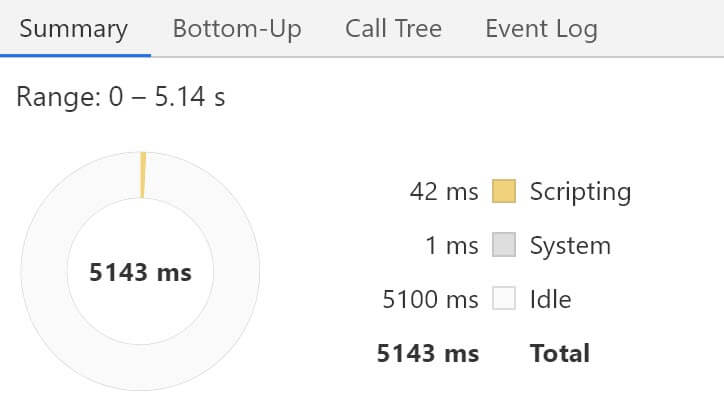Open the Call Tree tab
The height and width of the screenshot is (416, 724).
[x=393, y=29]
